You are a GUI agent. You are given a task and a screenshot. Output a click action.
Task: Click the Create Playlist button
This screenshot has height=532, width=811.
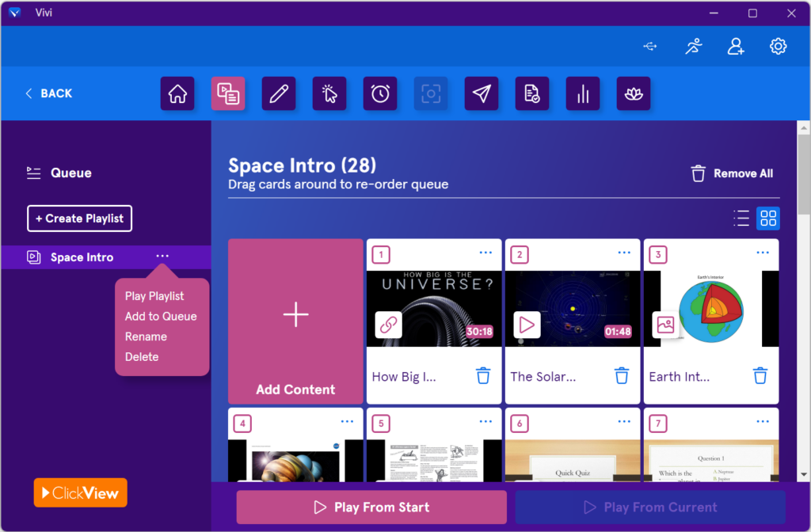[x=79, y=218]
